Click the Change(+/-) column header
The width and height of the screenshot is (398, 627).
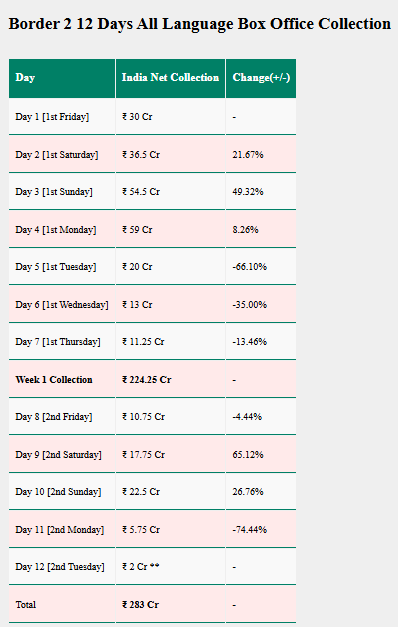click(x=261, y=78)
